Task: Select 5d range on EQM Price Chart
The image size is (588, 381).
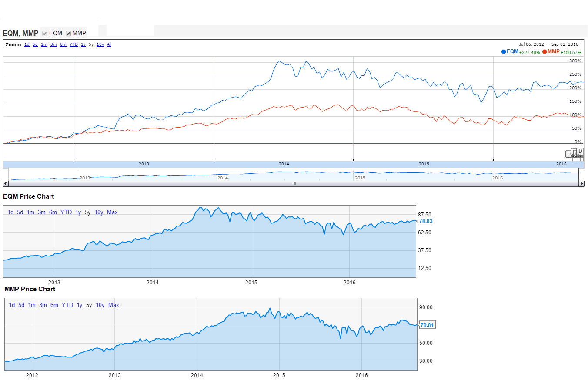Action: (20, 212)
